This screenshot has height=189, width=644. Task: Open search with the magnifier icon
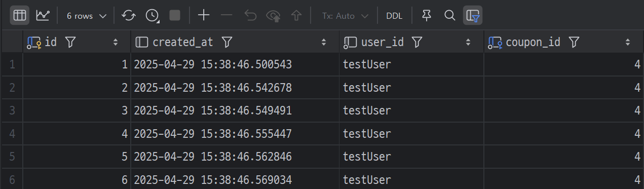449,16
